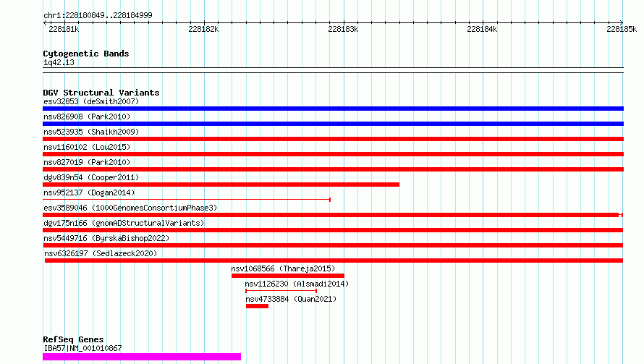Click the 228181k ruler position label
The height and width of the screenshot is (364, 644).
64,29
